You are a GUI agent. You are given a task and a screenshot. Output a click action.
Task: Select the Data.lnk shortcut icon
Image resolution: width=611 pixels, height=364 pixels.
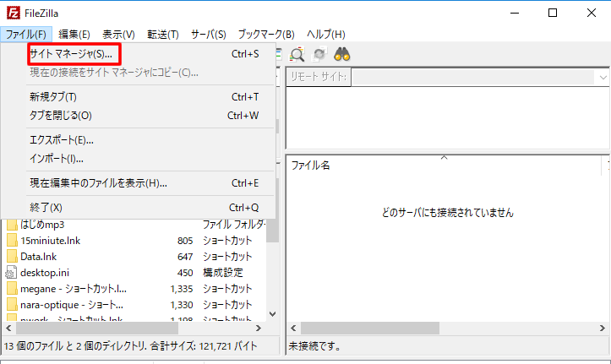[12, 256]
